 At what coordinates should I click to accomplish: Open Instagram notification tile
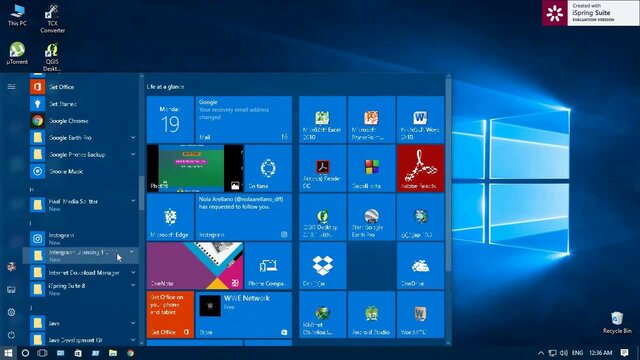[244, 217]
